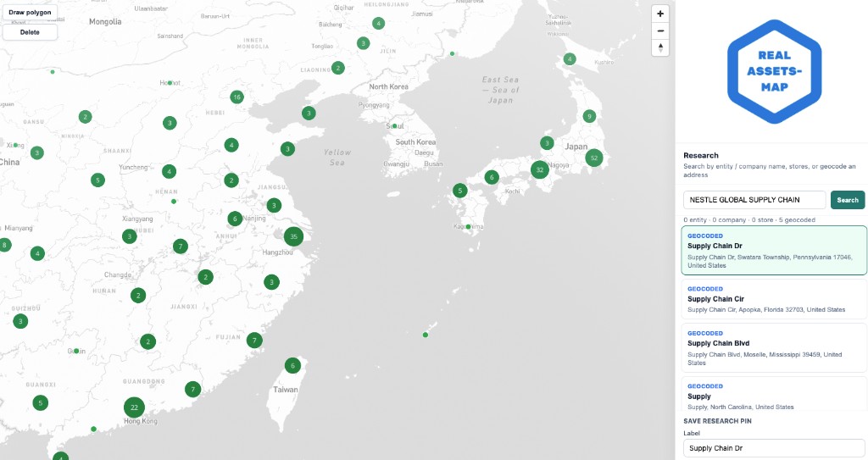Open the cluster 7 marker on Fujian coast
Screen dimensions: 868x460
[x=254, y=341]
